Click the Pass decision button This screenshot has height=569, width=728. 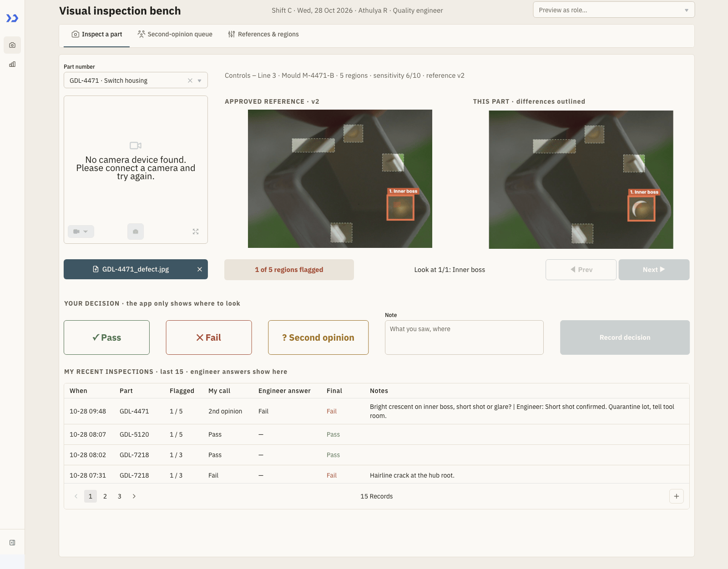coord(106,337)
